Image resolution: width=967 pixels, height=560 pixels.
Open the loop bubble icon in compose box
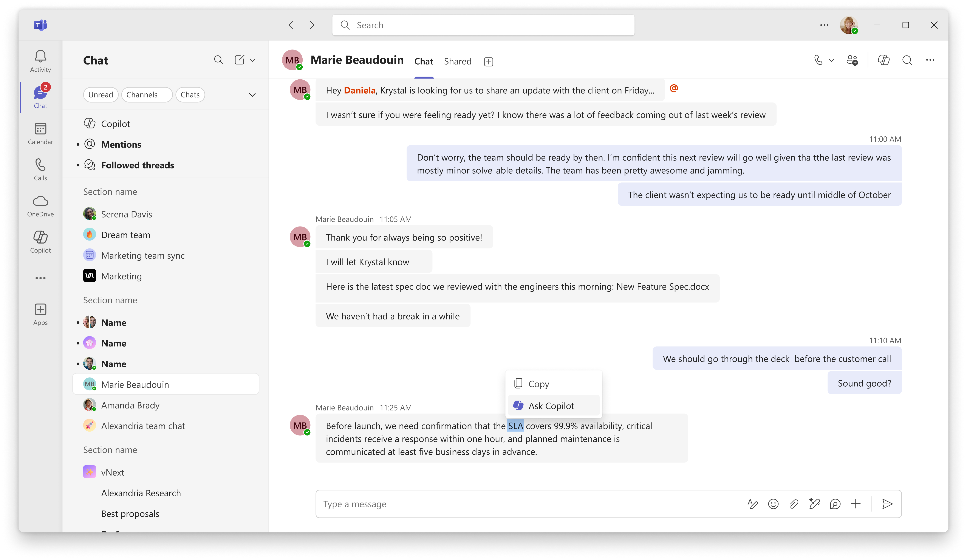pyautogui.click(x=835, y=504)
